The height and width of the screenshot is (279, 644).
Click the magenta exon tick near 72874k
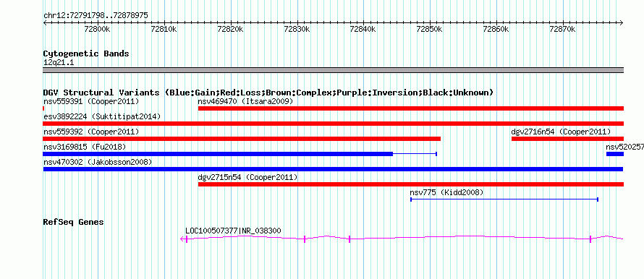[590, 239]
